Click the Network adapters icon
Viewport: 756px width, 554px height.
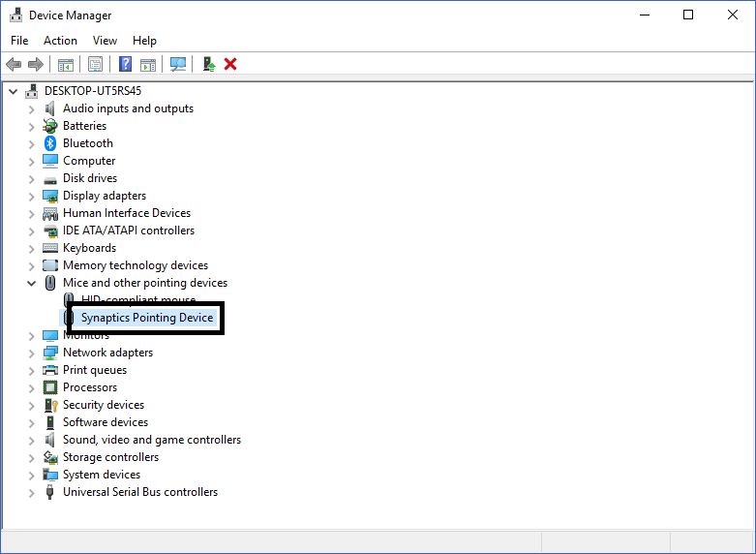(x=50, y=353)
